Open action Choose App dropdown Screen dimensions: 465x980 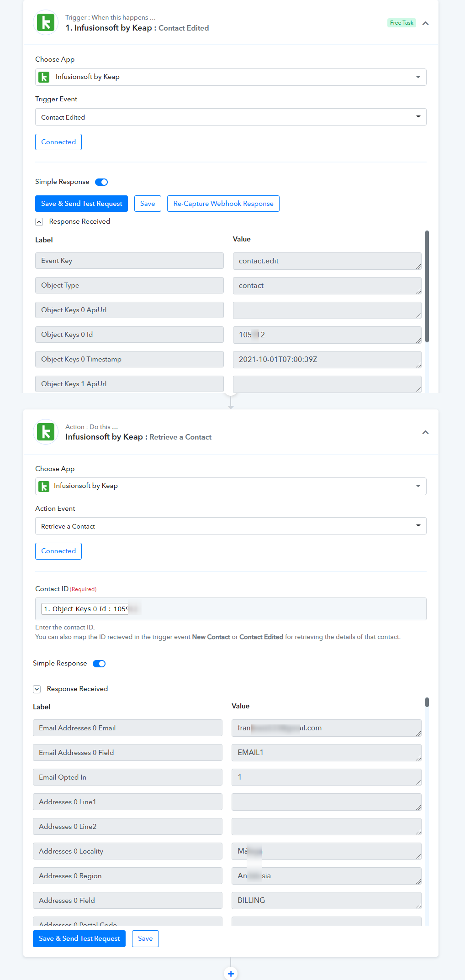231,486
